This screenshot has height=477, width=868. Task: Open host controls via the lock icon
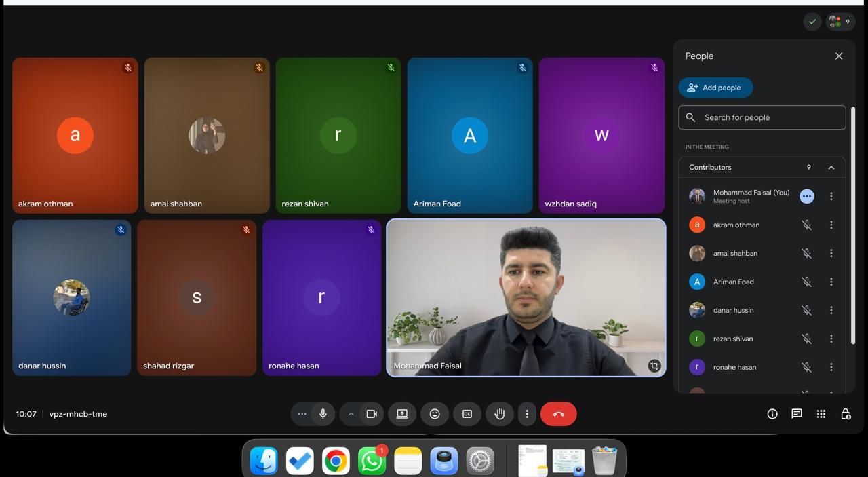[x=845, y=413]
